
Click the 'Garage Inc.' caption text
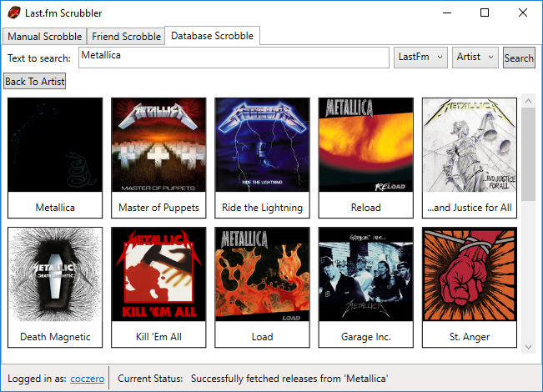coord(366,337)
